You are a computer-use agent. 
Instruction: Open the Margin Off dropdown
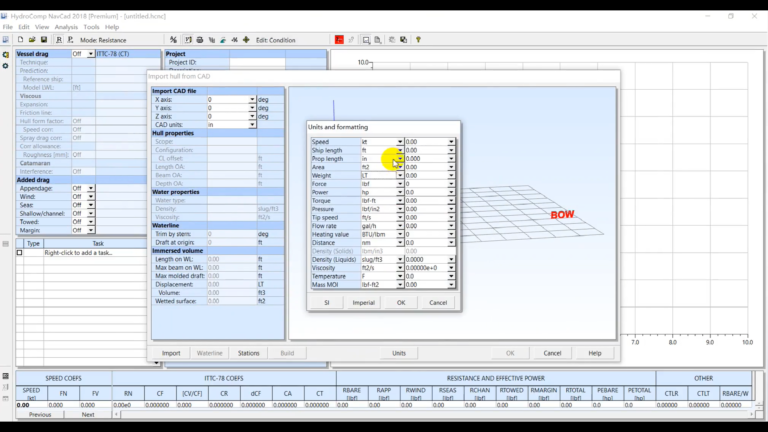[x=91, y=230]
